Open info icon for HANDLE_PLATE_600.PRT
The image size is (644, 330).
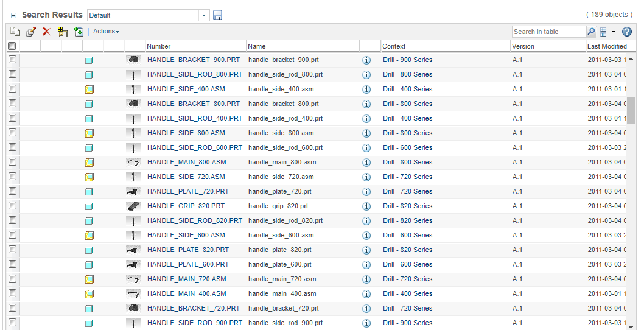click(x=366, y=265)
